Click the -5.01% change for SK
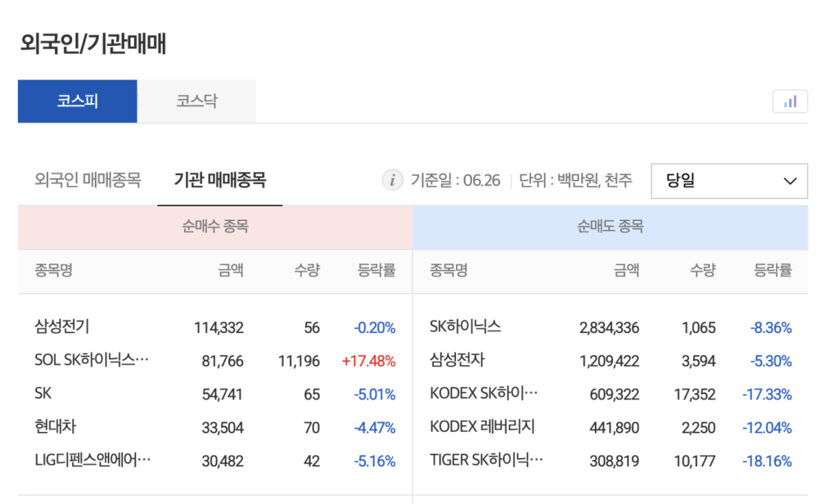838x504 pixels. [375, 394]
